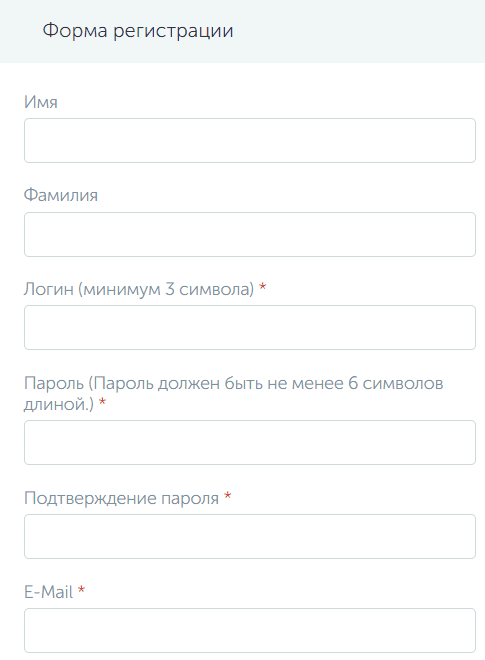The height and width of the screenshot is (660, 485).
Task: Click the Имя field label
Action: [x=41, y=102]
